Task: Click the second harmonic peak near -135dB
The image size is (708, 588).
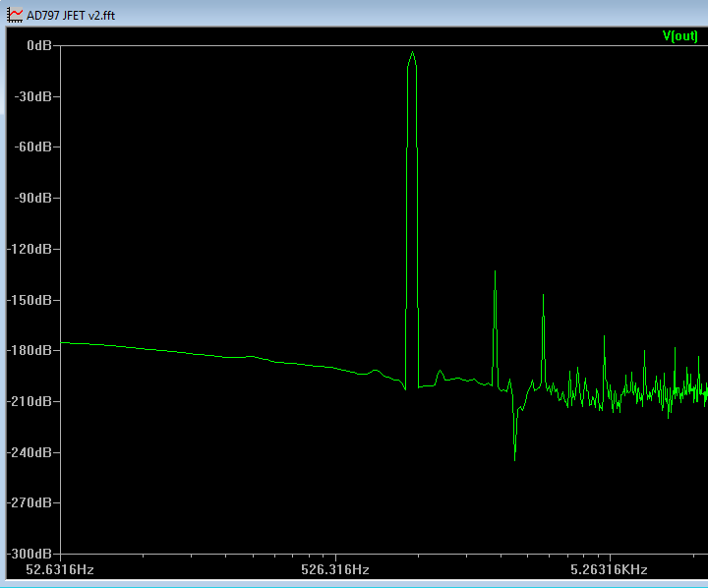Action: coord(495,271)
